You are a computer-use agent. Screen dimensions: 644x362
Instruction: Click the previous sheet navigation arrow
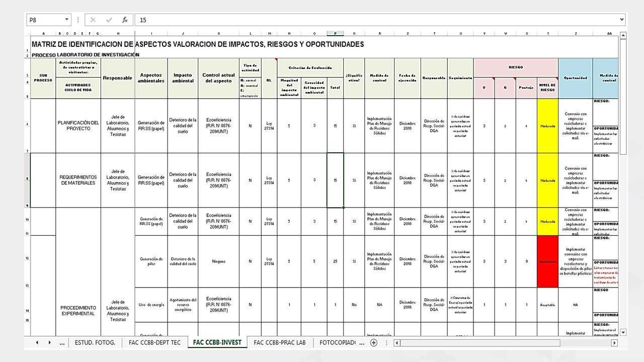coord(37,343)
